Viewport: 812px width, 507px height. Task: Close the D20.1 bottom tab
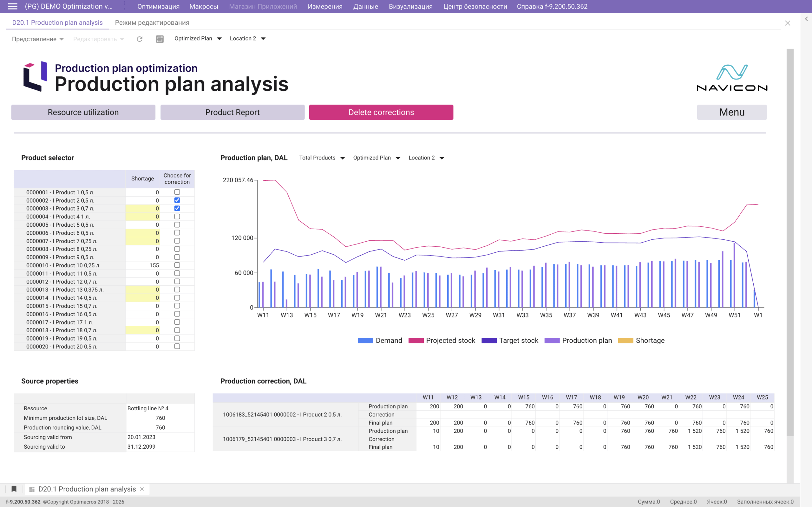(142, 489)
